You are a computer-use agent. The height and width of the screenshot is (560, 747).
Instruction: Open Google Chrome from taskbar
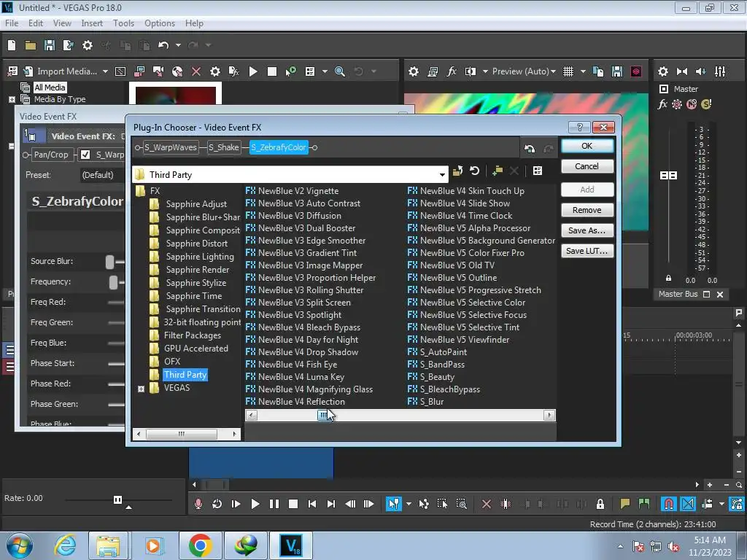[x=200, y=545]
